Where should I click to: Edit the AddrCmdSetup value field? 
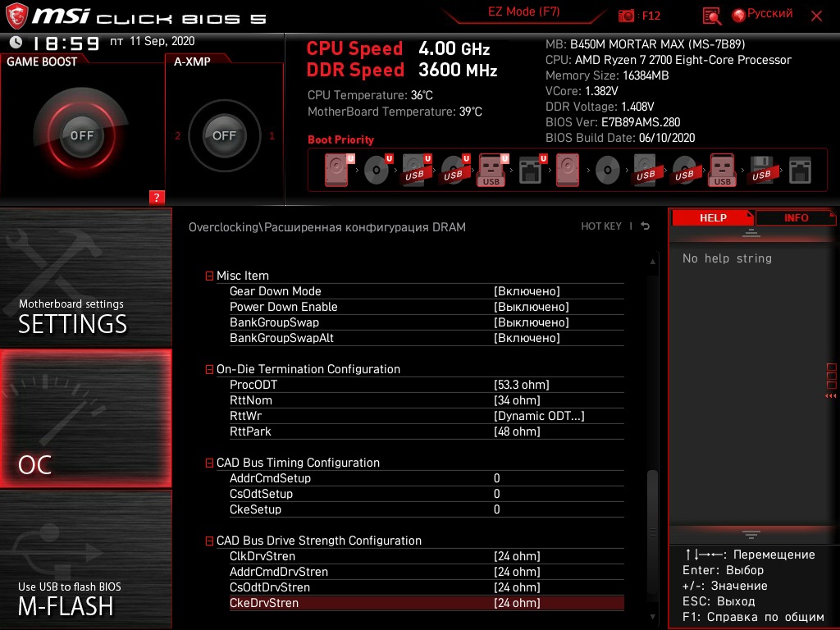pyautogui.click(x=496, y=478)
